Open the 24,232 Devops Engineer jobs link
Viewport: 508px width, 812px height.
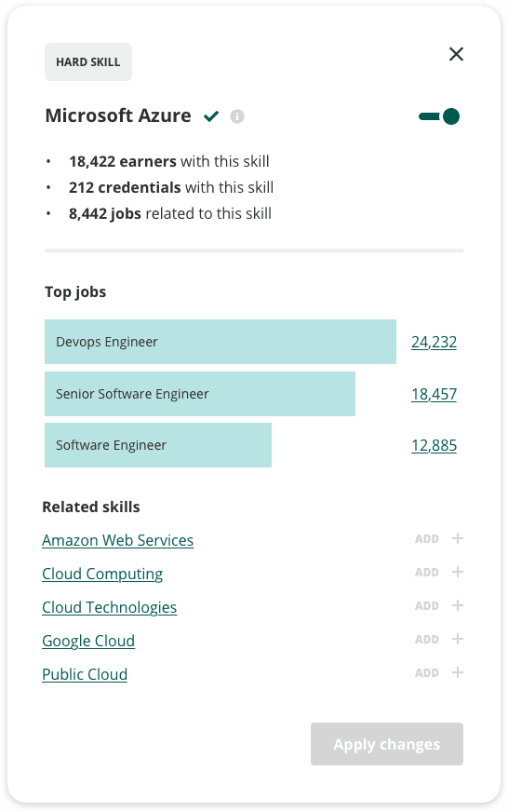pyautogui.click(x=434, y=342)
